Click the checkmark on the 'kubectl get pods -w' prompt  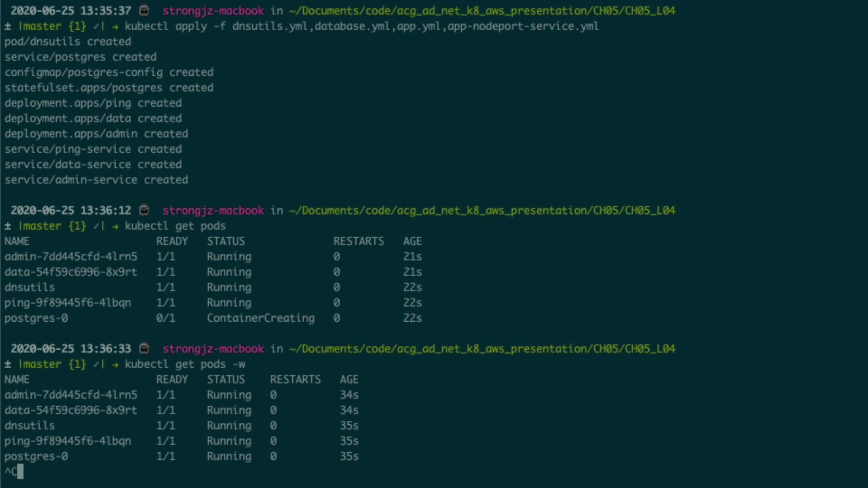pyautogui.click(x=96, y=364)
